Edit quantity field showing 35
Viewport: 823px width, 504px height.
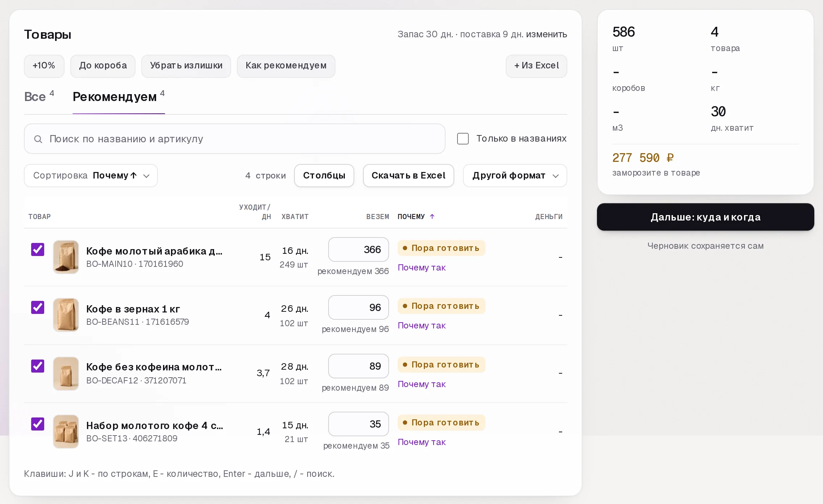(x=359, y=424)
